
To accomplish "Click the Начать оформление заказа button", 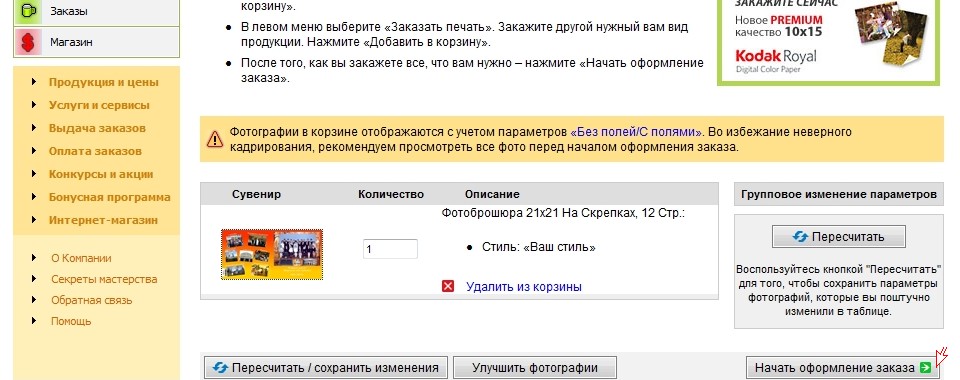I will (842, 368).
